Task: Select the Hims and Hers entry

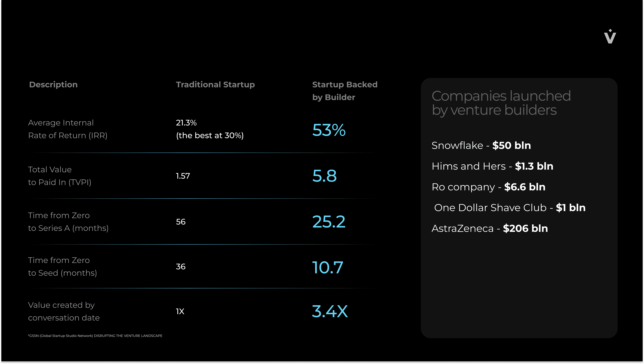Action: click(492, 166)
